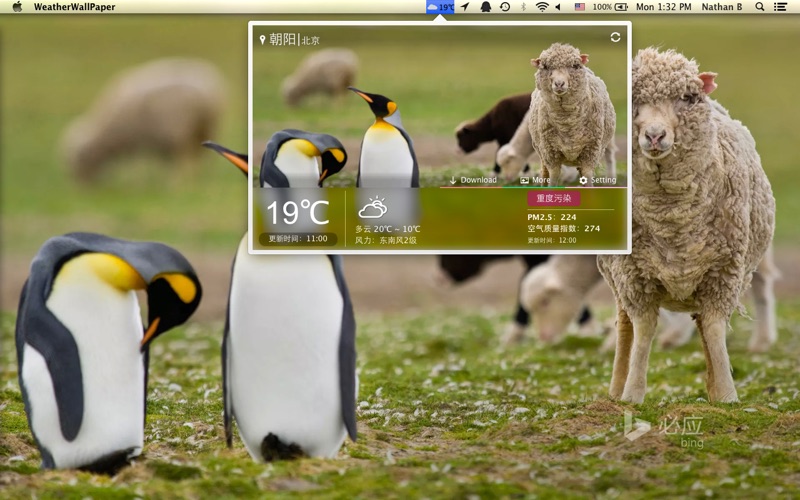Open the volume control in menu bar
800x500 pixels.
point(559,7)
